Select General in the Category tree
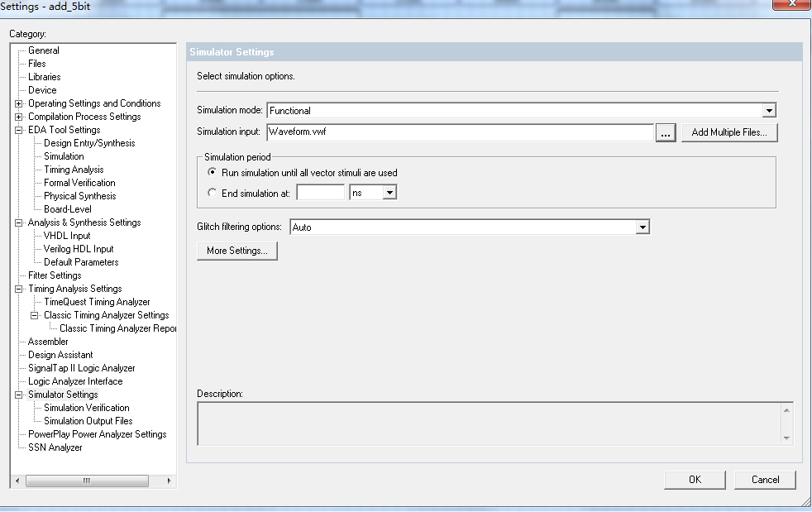The width and height of the screenshot is (812, 512). 44,50
